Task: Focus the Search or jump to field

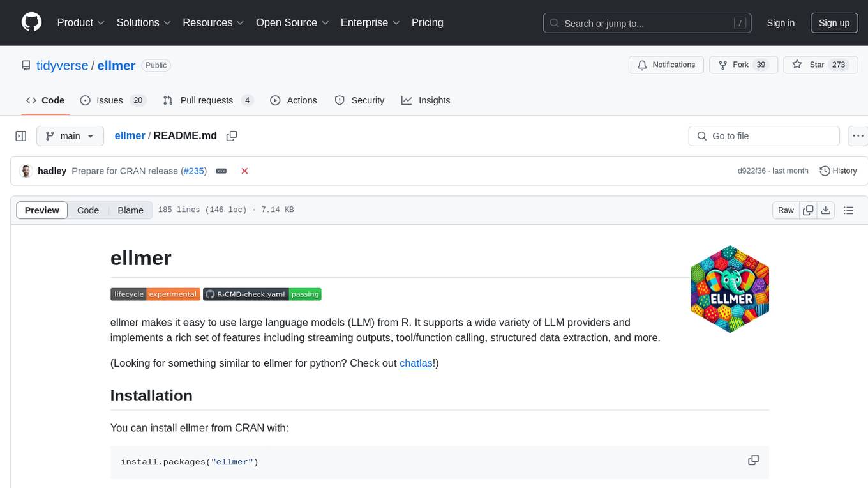Action: tap(648, 23)
